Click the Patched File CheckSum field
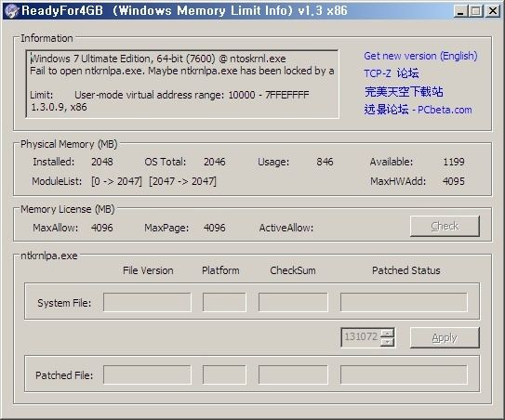The image size is (505, 420). 293,374
